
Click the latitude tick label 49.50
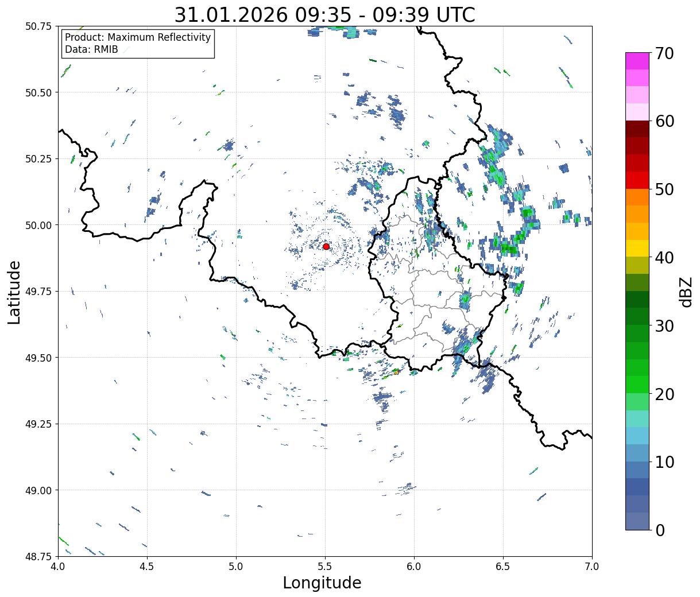click(x=38, y=358)
